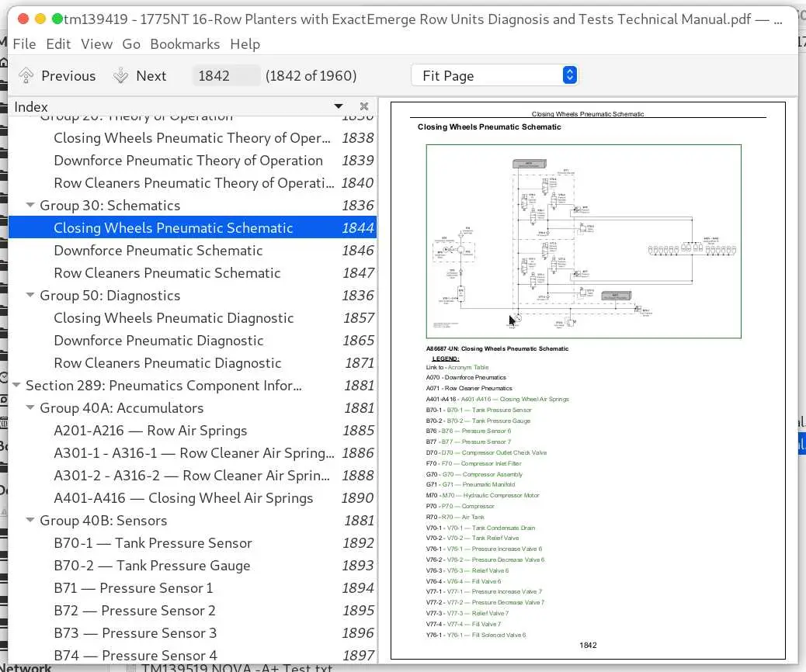The width and height of the screenshot is (806, 672).
Task: Click the Previous page arrow icon
Action: [26, 75]
